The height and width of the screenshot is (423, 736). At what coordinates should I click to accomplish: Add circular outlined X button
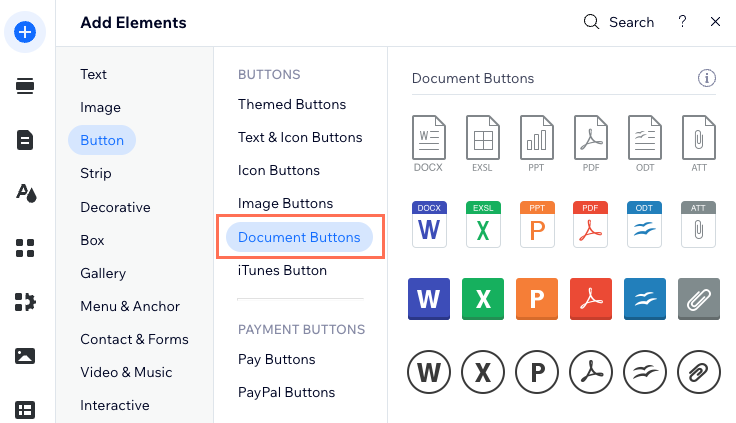[483, 372]
